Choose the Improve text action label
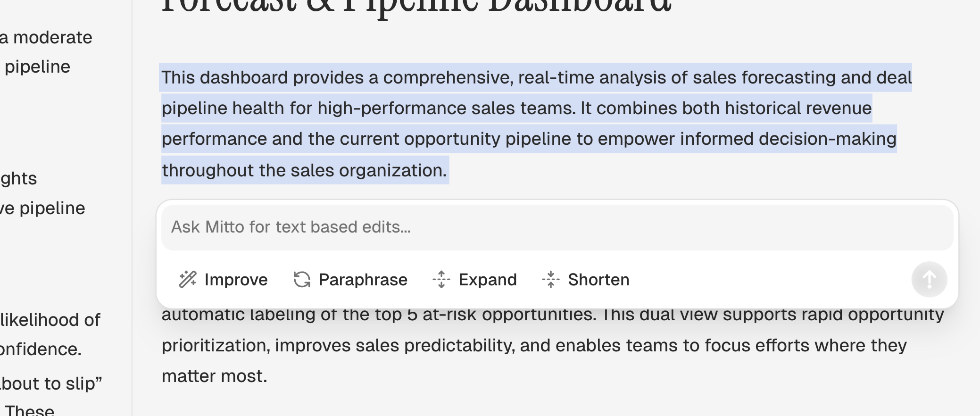 [x=236, y=280]
